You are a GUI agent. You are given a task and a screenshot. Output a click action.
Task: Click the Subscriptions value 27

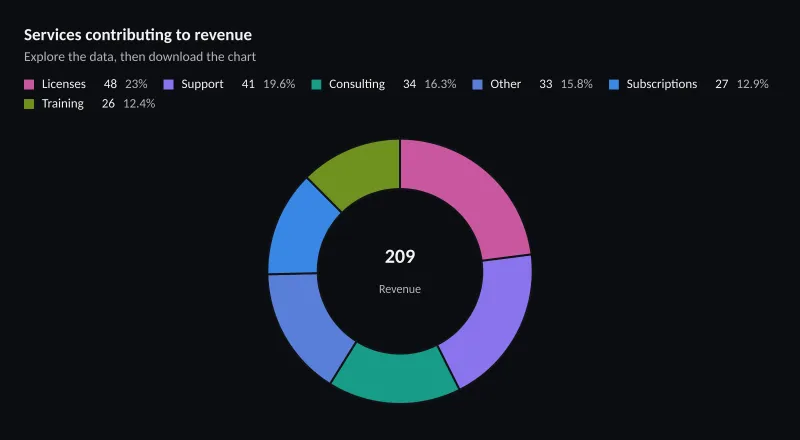point(721,84)
